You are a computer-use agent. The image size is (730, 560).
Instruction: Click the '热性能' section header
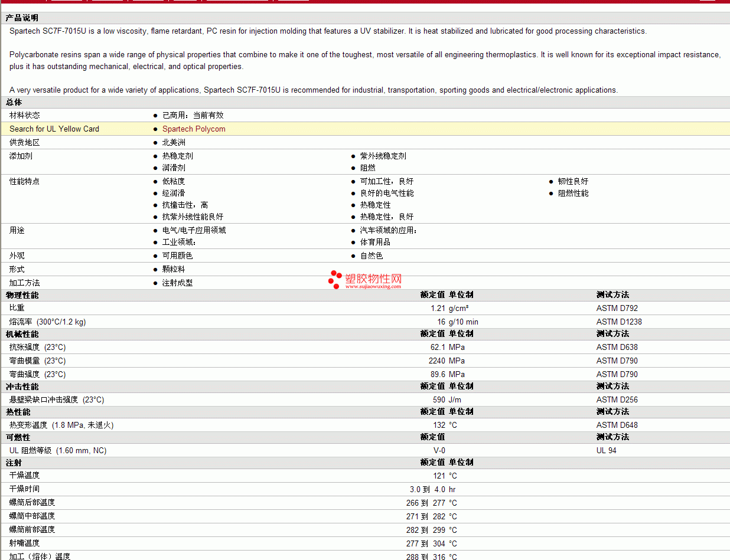pyautogui.click(x=18, y=412)
